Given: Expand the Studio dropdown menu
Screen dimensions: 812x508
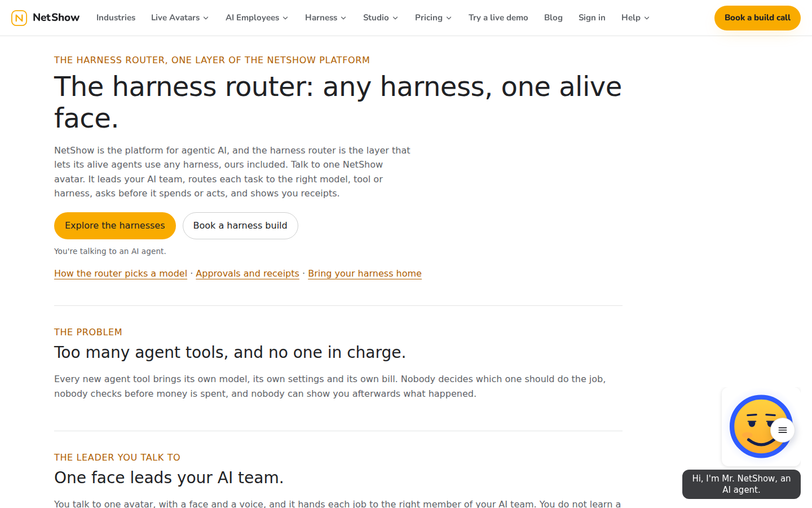Looking at the screenshot, I should tap(381, 17).
